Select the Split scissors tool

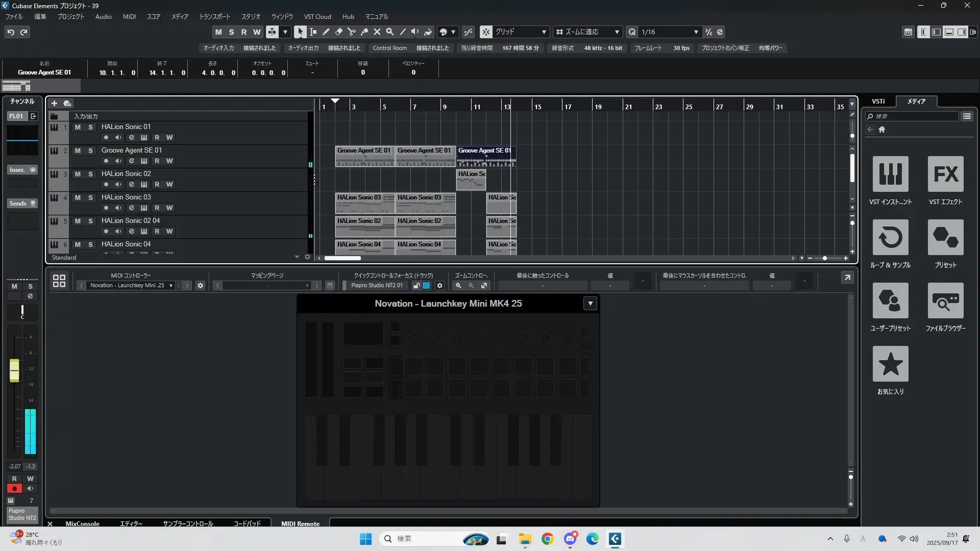point(352,32)
